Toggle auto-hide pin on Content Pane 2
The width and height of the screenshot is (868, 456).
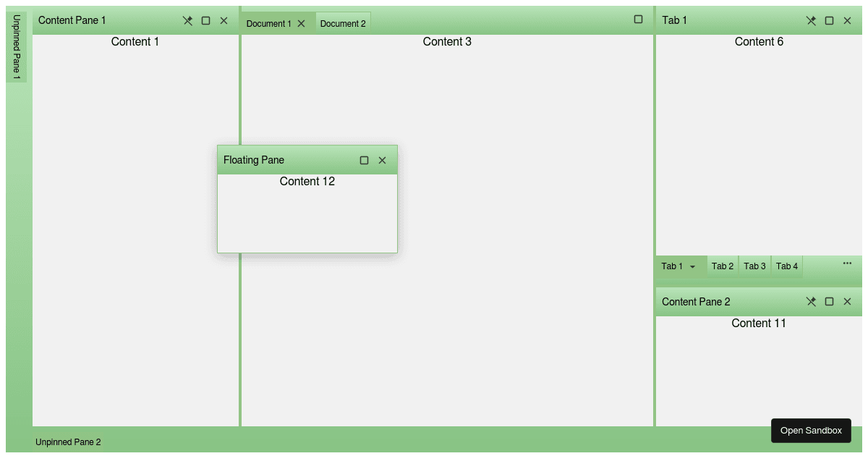click(x=811, y=302)
